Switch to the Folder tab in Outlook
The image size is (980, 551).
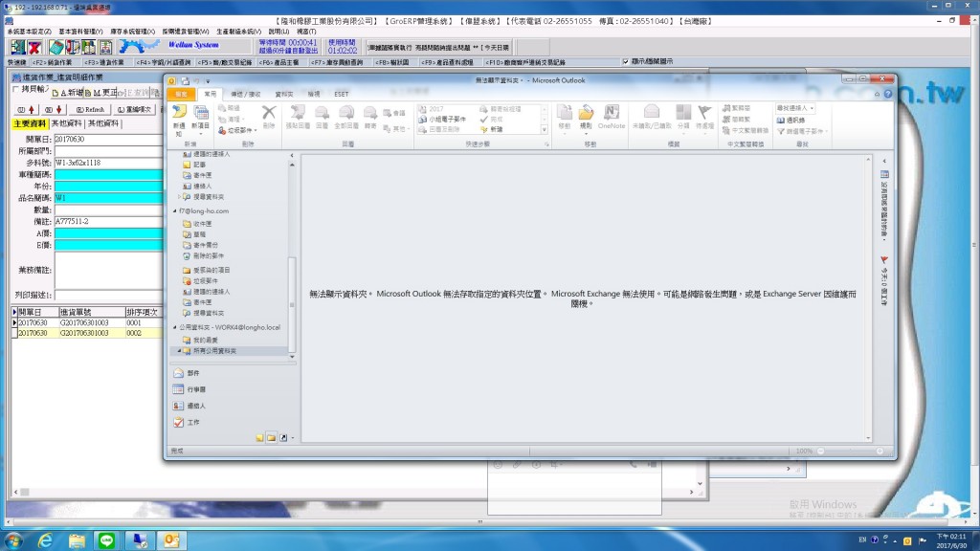point(283,95)
